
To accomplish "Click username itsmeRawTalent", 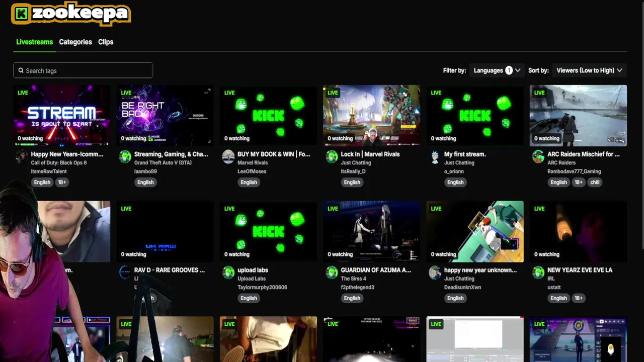I will [x=49, y=171].
